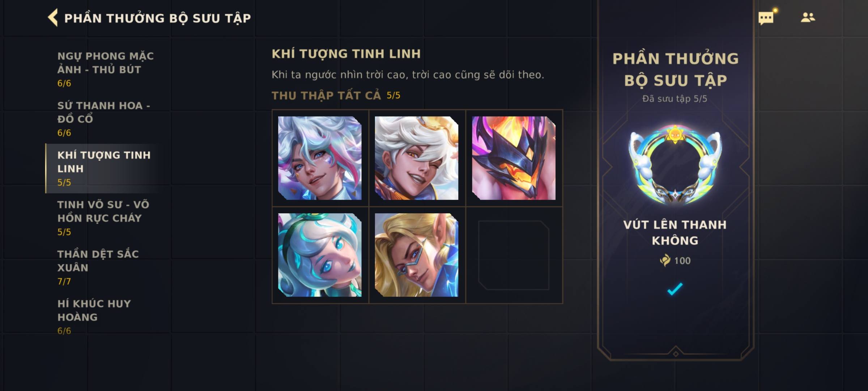
Task: Tap the currency icon next to 100
Action: pos(665,260)
